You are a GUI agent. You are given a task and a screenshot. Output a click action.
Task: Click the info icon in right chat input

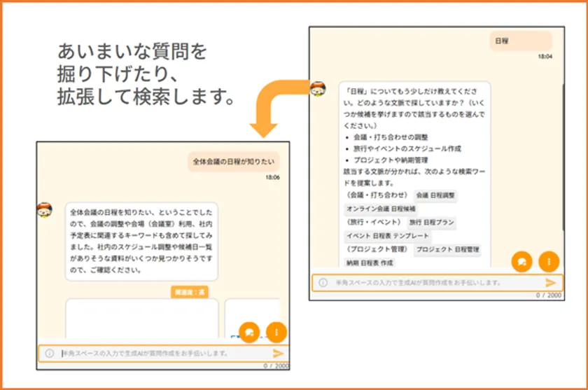point(323,283)
